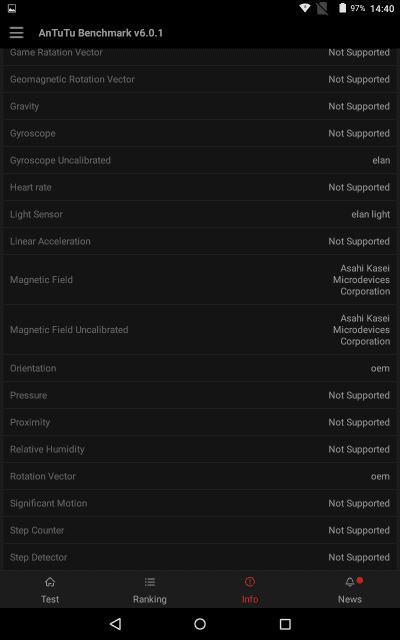
Task: Switch to the Ranking tab label
Action: click(150, 599)
